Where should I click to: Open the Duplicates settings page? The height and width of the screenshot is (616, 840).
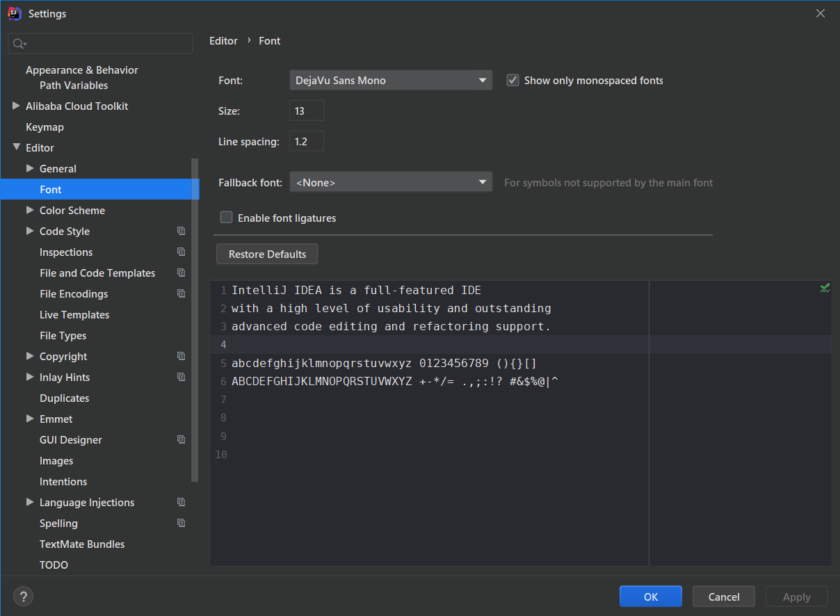65,398
